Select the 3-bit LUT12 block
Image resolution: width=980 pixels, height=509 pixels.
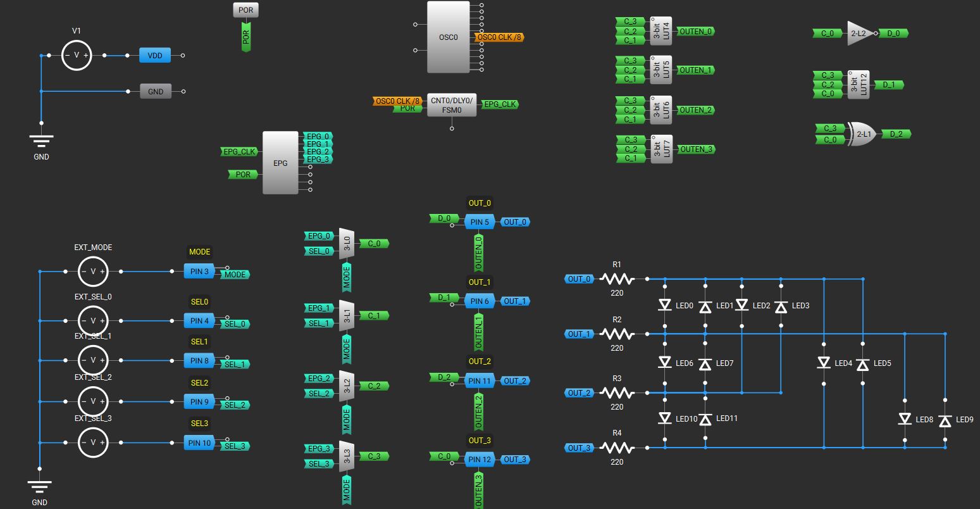[x=859, y=84]
